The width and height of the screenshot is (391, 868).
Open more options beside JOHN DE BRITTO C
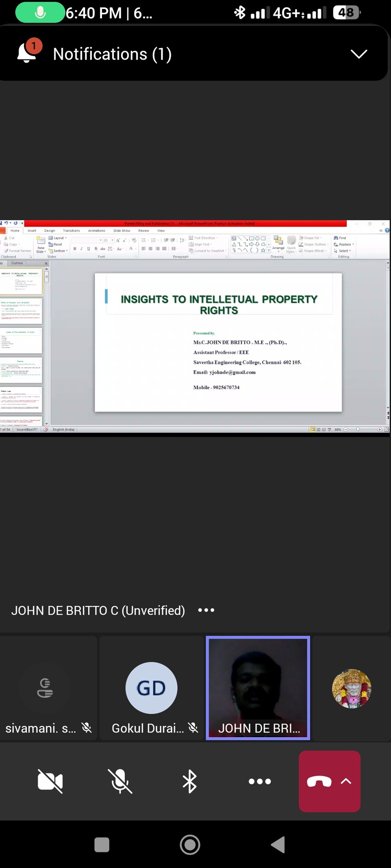pyautogui.click(x=206, y=610)
